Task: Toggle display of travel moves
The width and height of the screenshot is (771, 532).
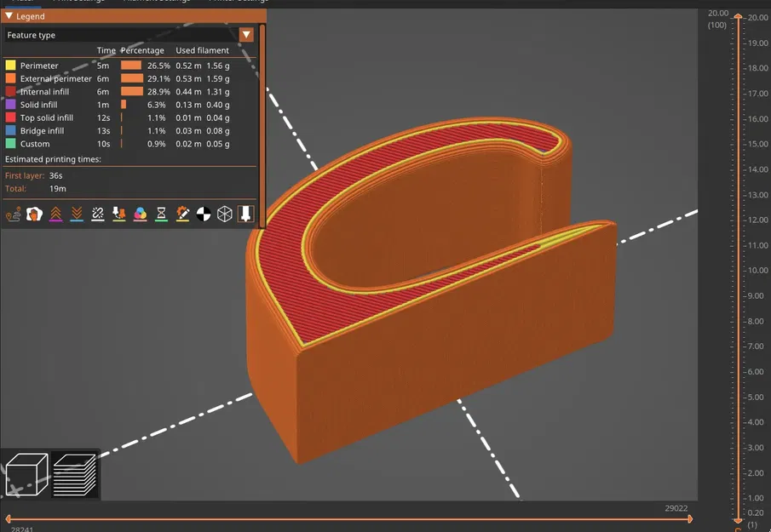Action: pos(14,214)
